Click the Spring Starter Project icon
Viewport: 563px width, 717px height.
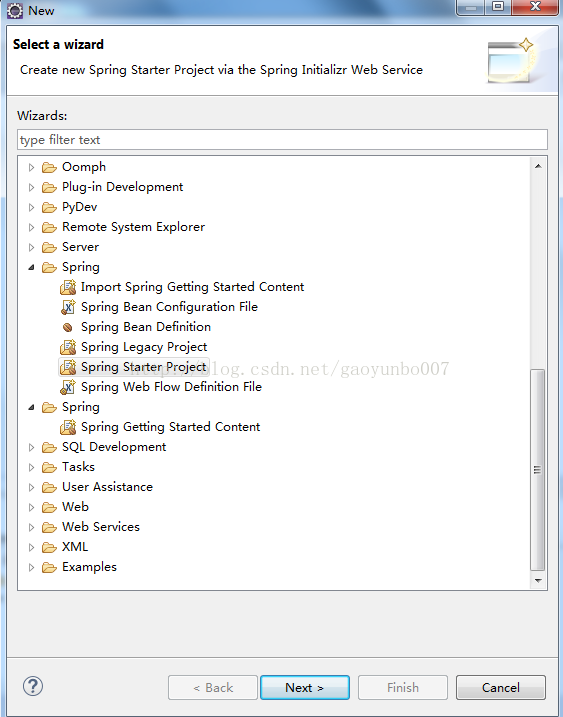68,367
